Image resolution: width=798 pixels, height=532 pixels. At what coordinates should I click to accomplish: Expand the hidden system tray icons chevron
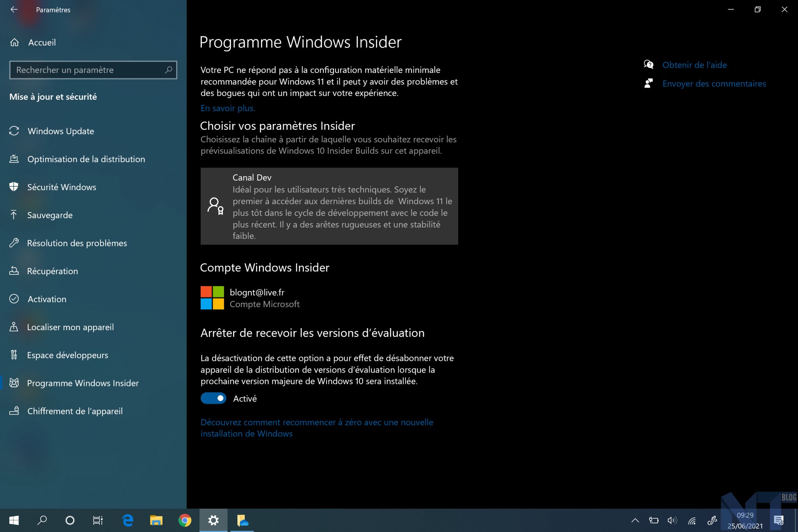635,520
